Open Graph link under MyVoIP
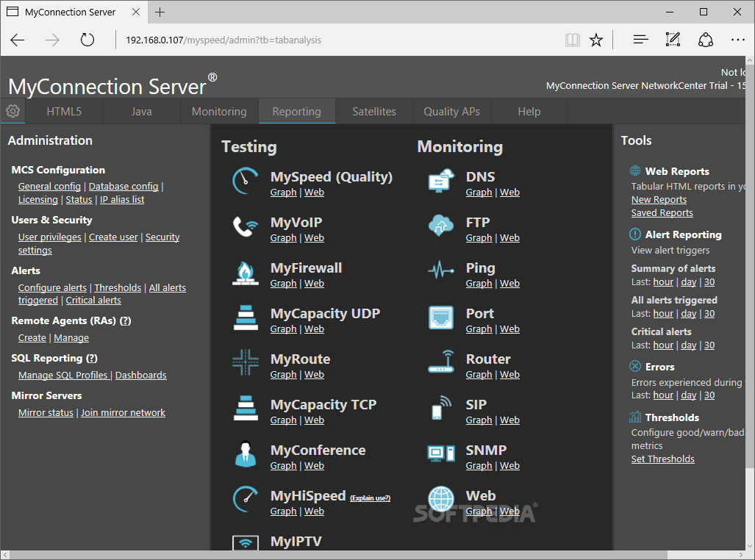 click(x=284, y=238)
